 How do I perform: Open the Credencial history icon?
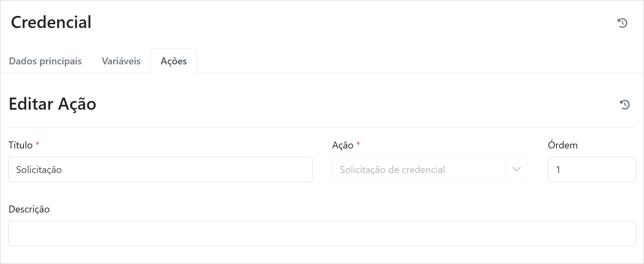[622, 23]
